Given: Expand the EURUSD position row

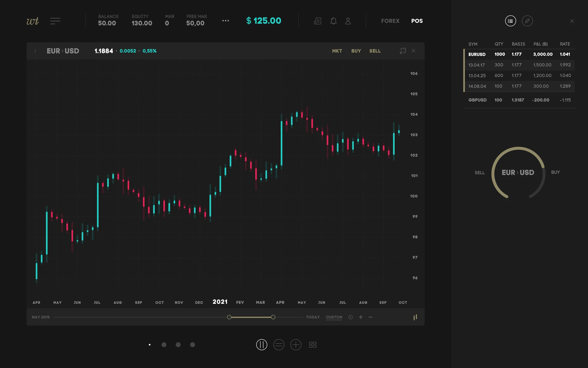Looking at the screenshot, I should tap(519, 54).
